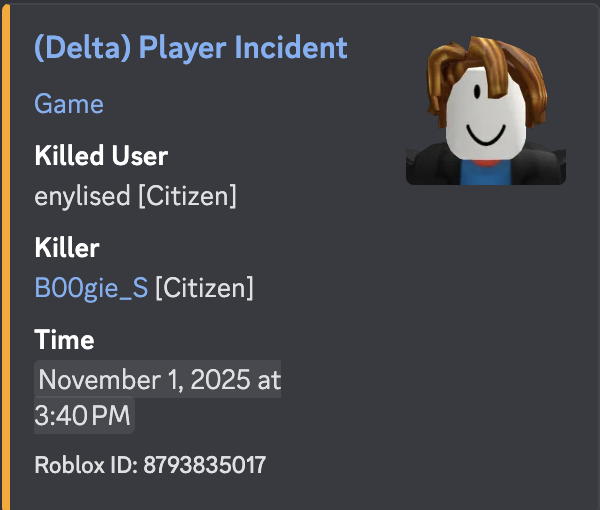
Task: Open the B00gie_S killer profile link
Action: click(91, 288)
